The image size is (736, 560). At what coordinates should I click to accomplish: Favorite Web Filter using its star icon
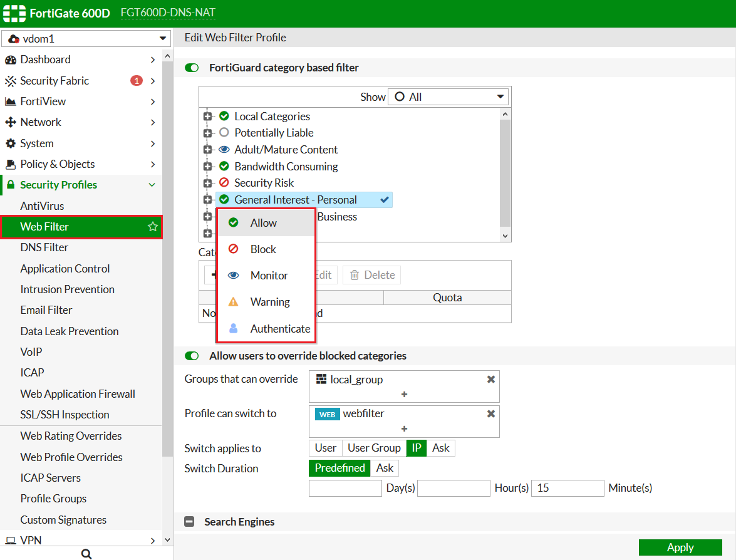153,227
